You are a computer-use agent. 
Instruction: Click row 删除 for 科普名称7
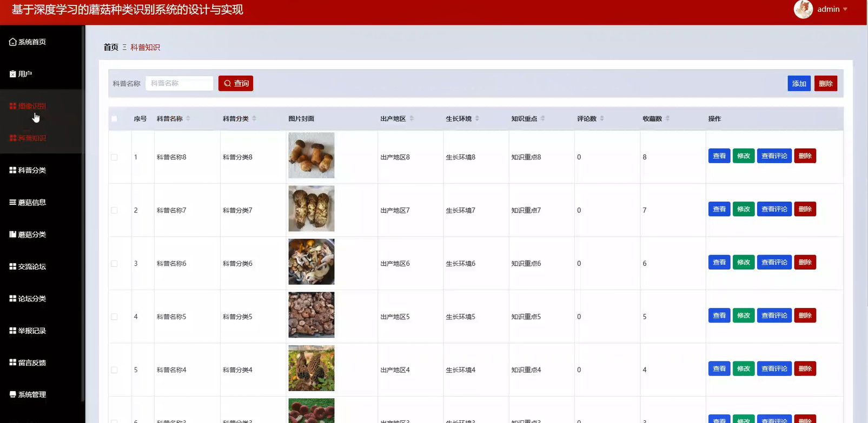[x=805, y=209]
